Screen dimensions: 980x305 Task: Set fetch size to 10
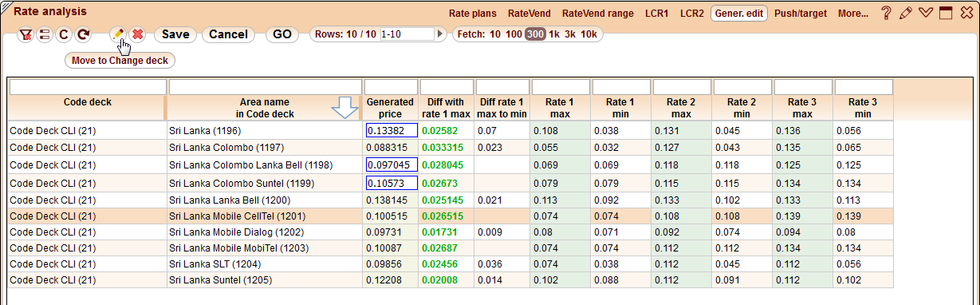point(495,34)
